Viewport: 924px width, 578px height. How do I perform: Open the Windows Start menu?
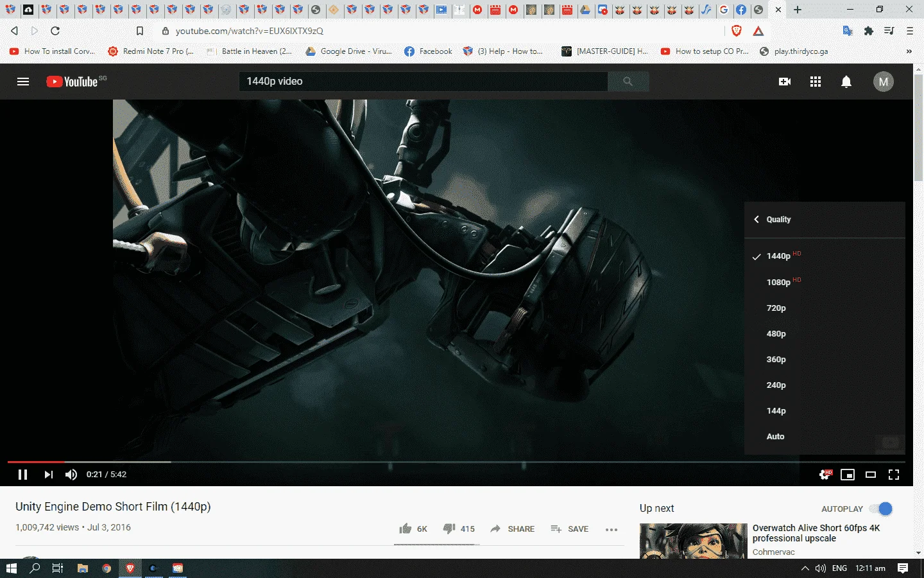click(11, 568)
